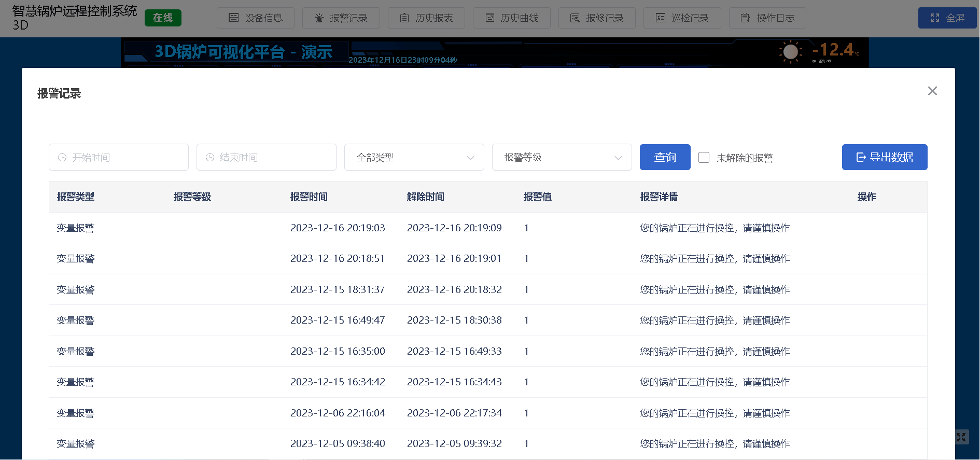Select clear time 2023-12-15 16:34:43
The width and height of the screenshot is (980, 460).
click(x=454, y=382)
